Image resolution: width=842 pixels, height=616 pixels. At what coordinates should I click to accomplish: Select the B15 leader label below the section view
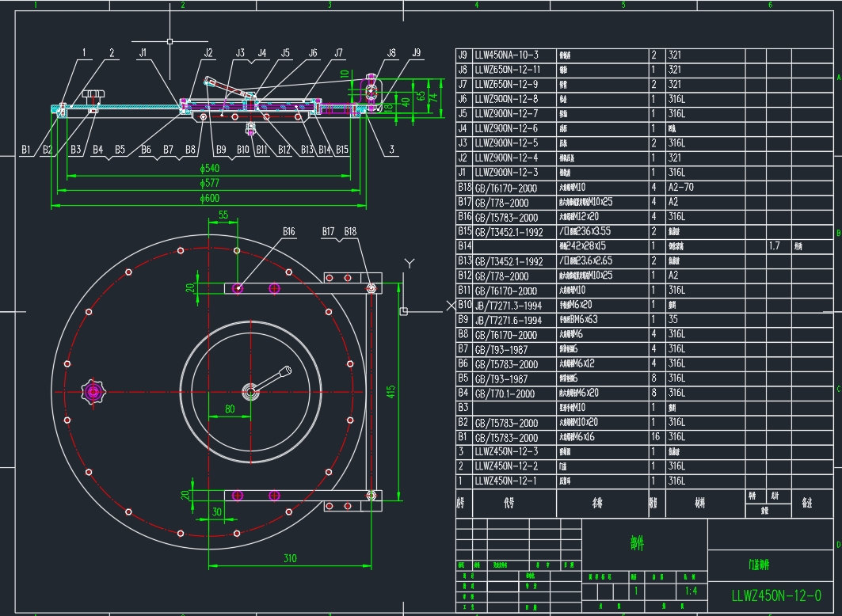coord(342,149)
